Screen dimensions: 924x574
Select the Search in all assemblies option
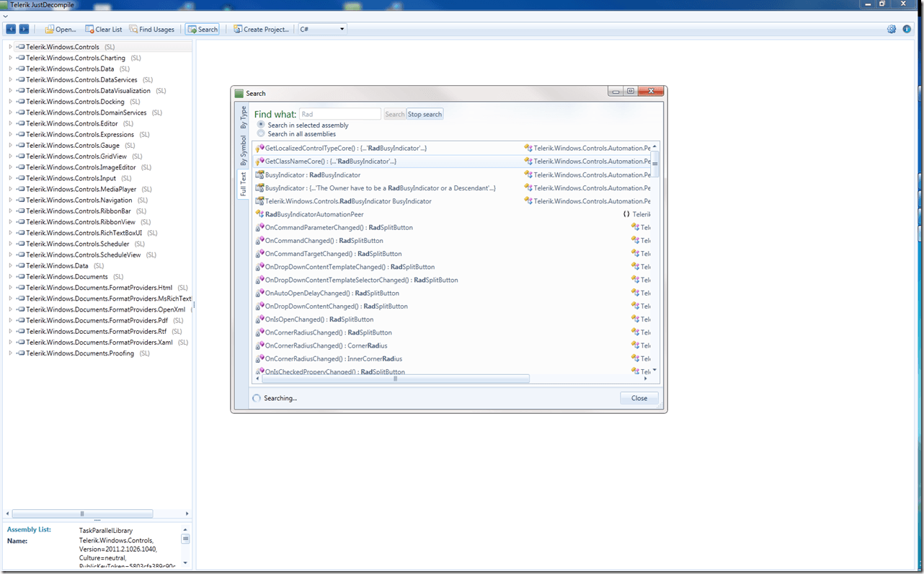(x=261, y=133)
